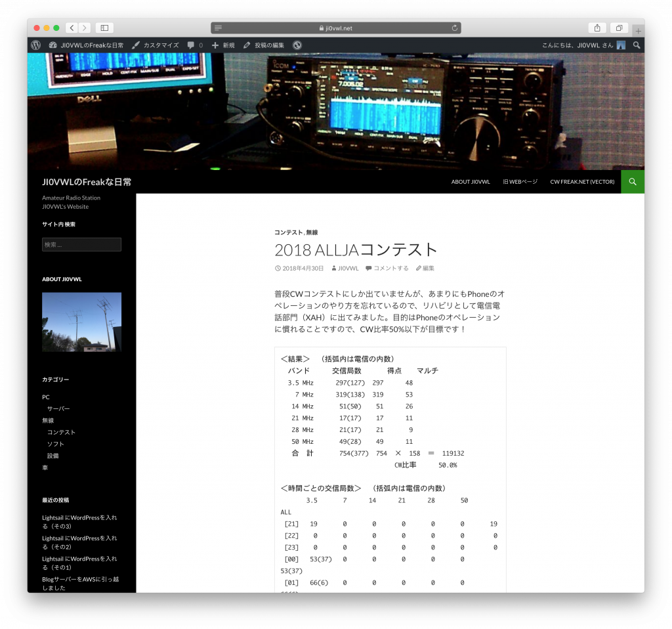Image resolution: width=672 pixels, height=629 pixels.
Task: Open the PC category
Action: 46,397
